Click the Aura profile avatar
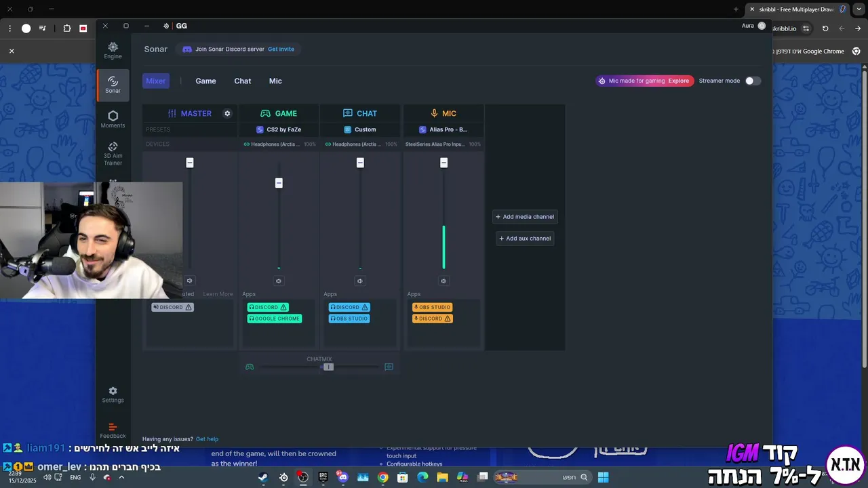 pyautogui.click(x=762, y=26)
